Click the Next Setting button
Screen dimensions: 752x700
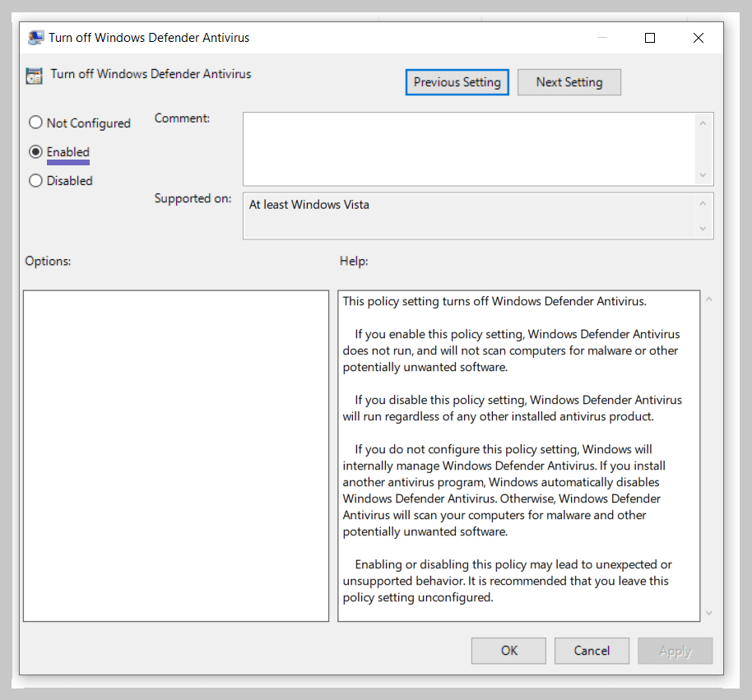click(x=569, y=81)
